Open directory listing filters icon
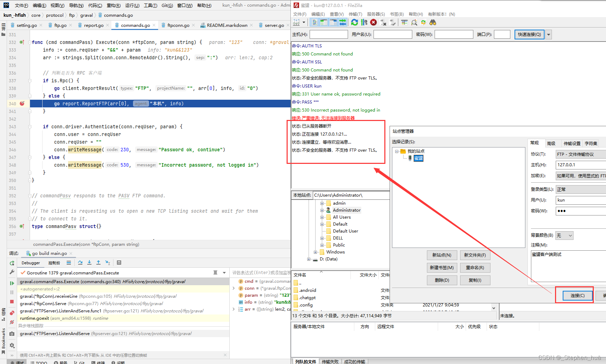 pos(405,22)
